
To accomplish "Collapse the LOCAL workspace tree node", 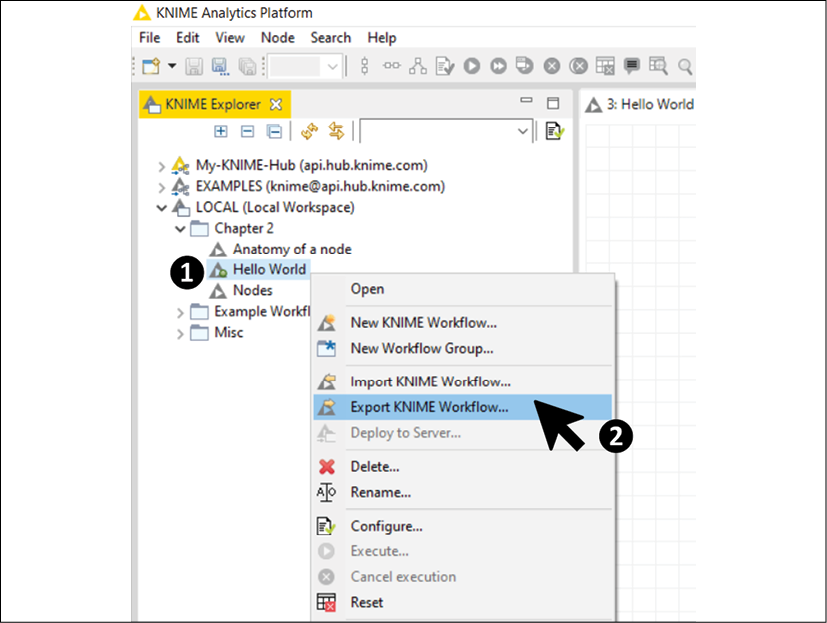I will pos(161,208).
